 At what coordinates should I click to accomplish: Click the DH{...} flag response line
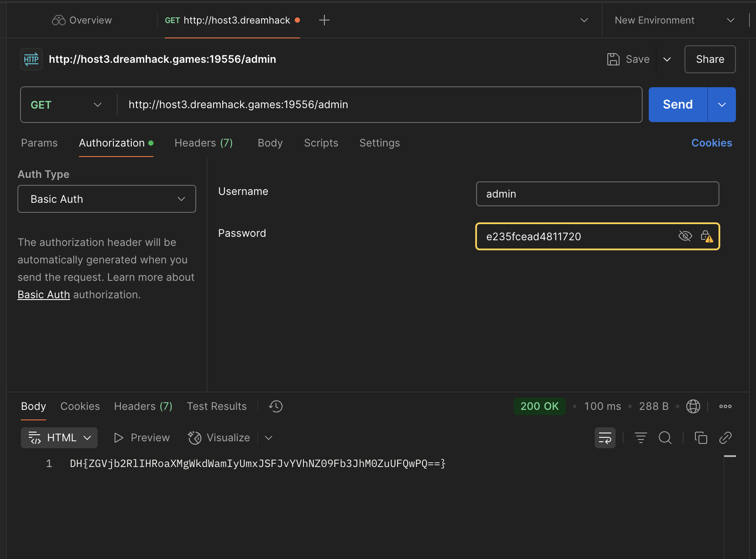[258, 464]
